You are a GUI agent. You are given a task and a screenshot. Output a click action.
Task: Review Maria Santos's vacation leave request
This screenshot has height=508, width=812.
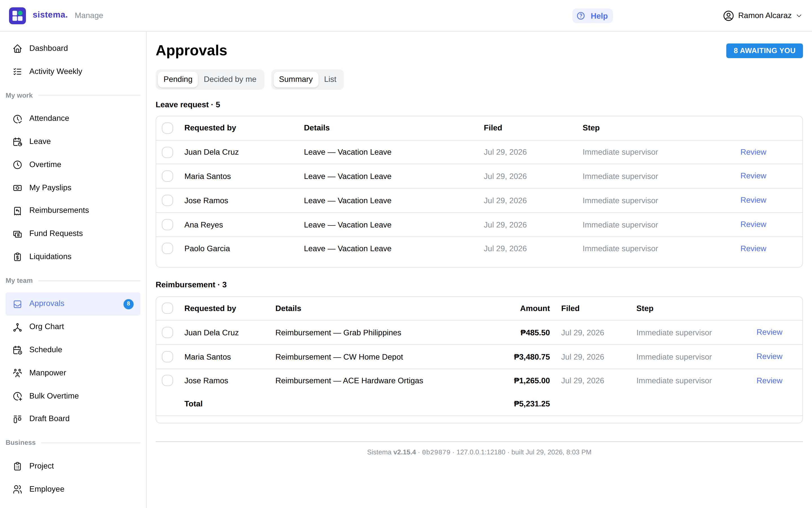pos(753,176)
